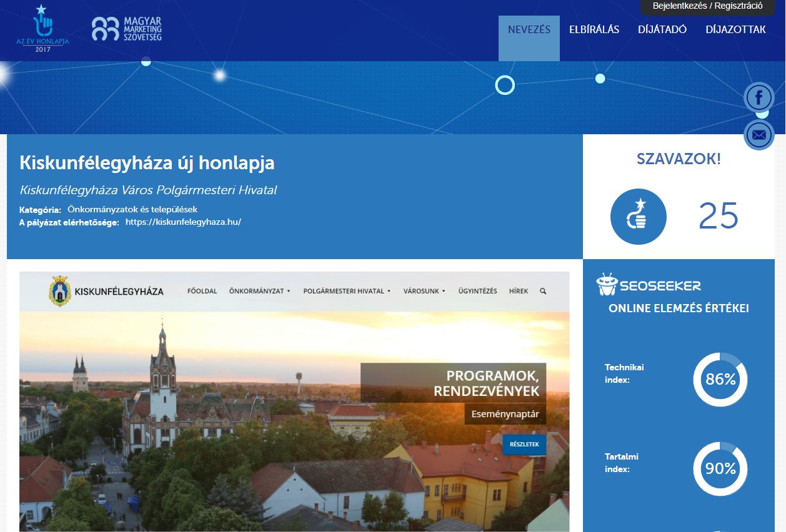Click the Az Év Honlapja 2017 logo
The width and height of the screenshot is (786, 532).
pyautogui.click(x=42, y=29)
